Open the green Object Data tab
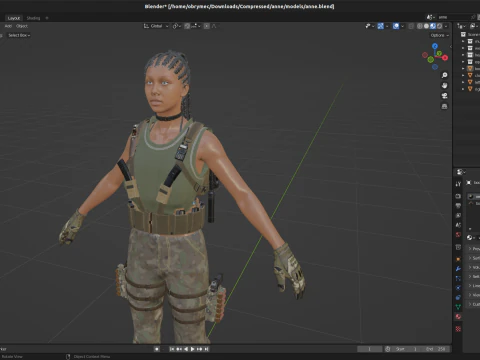The width and height of the screenshot is (480, 360). click(458, 307)
